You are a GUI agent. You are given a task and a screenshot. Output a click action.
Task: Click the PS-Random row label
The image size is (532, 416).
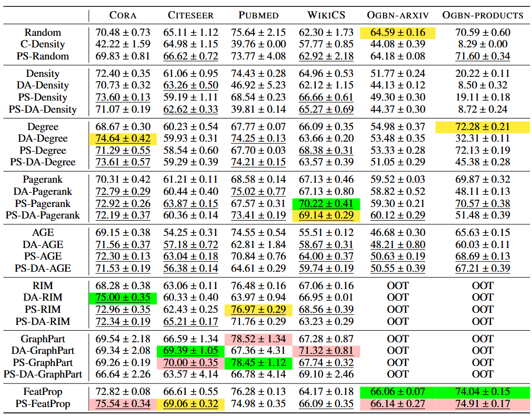[43, 56]
